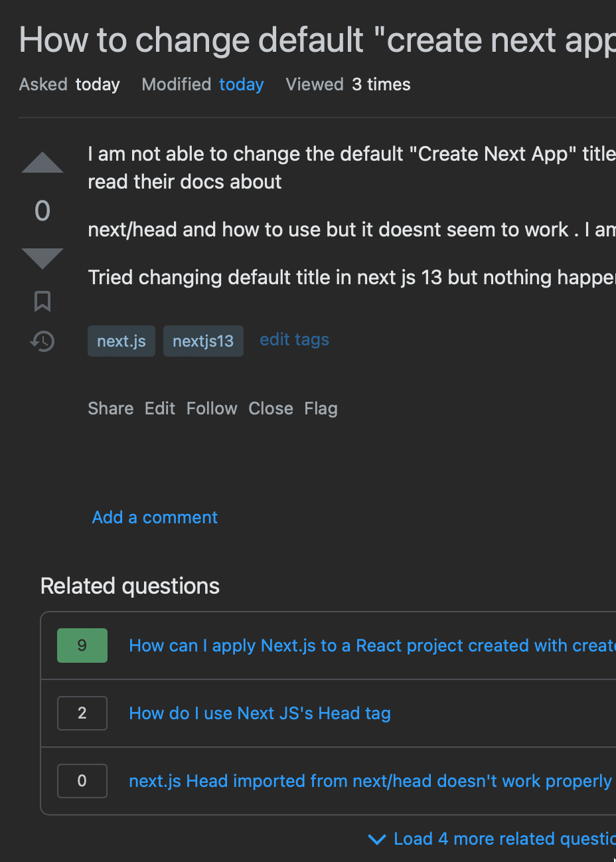The image size is (616, 862).
Task: Select the green score badge showing 9
Action: [82, 645]
